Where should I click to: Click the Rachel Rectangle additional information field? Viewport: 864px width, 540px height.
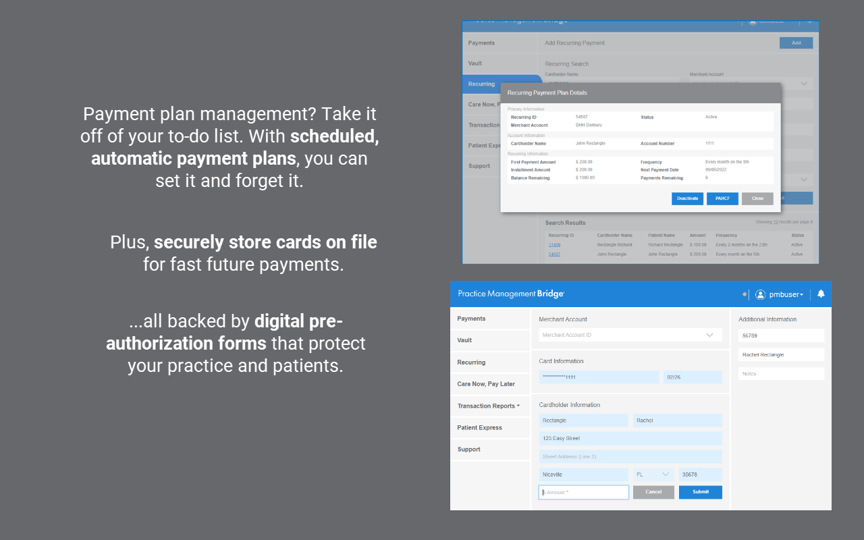[x=781, y=355]
